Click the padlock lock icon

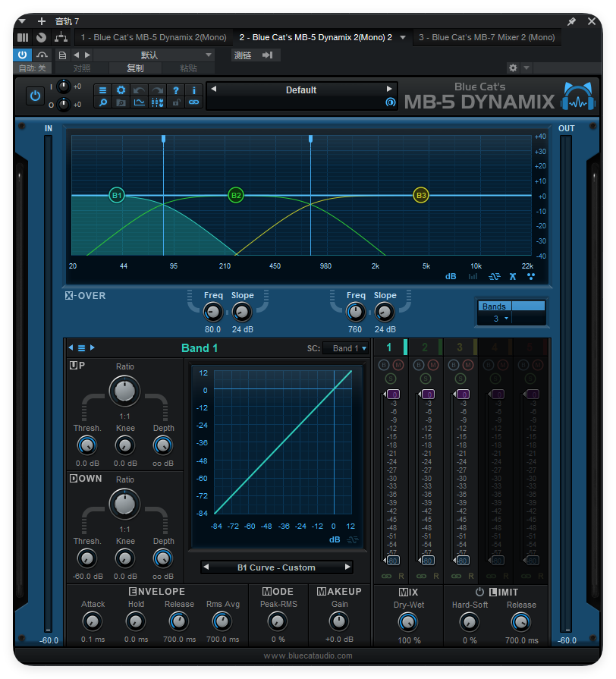tap(176, 102)
